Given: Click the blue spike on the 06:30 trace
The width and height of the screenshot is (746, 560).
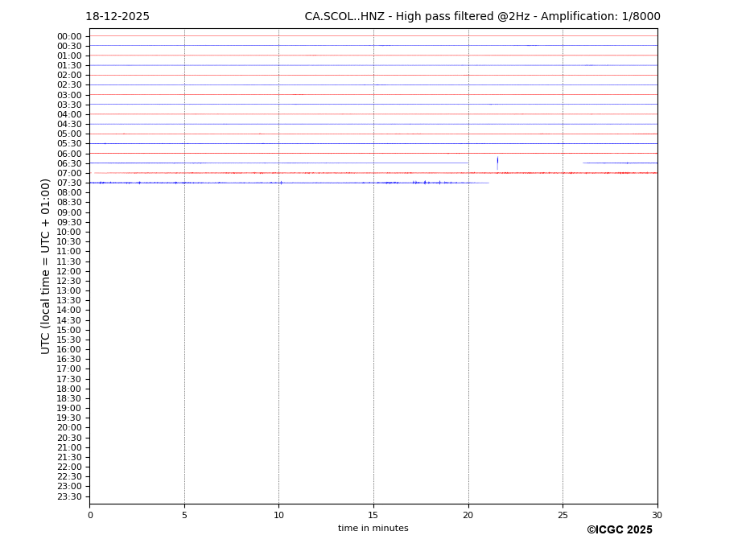Looking at the screenshot, I should 497,162.
